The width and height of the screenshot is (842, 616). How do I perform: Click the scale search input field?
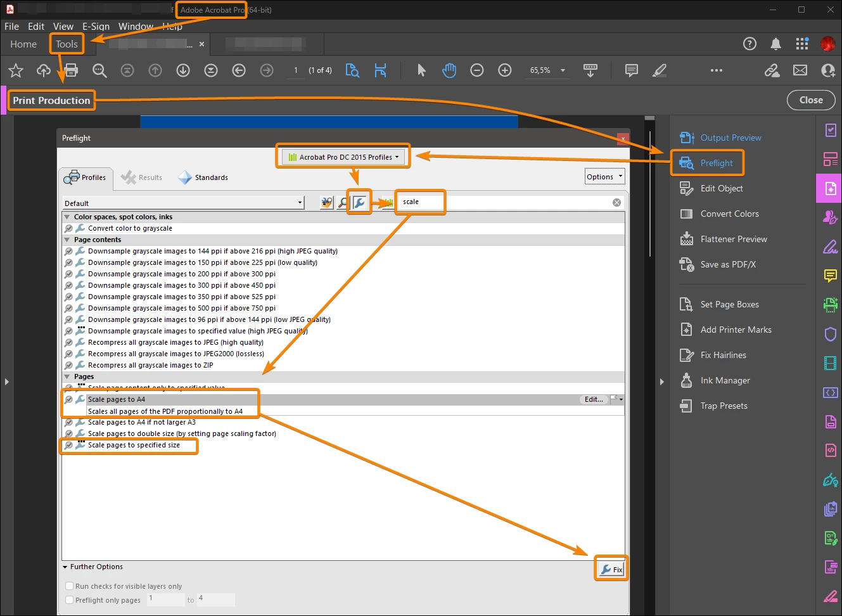point(504,202)
